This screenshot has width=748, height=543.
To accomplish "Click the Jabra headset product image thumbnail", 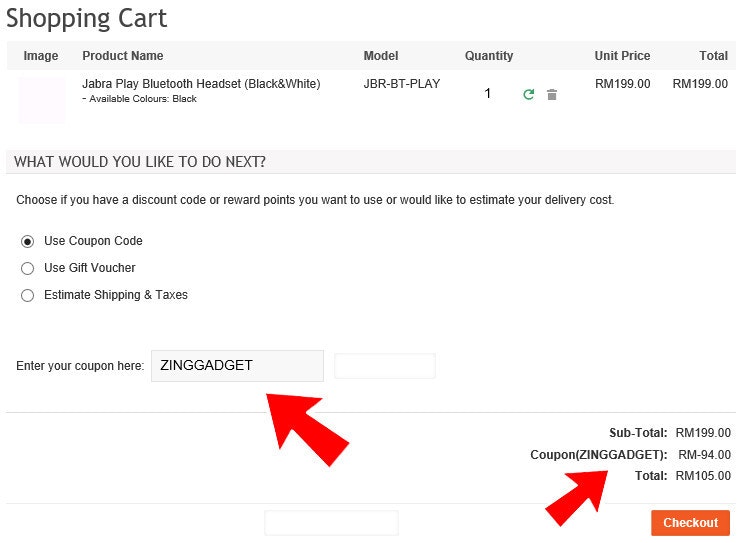I will [42, 101].
